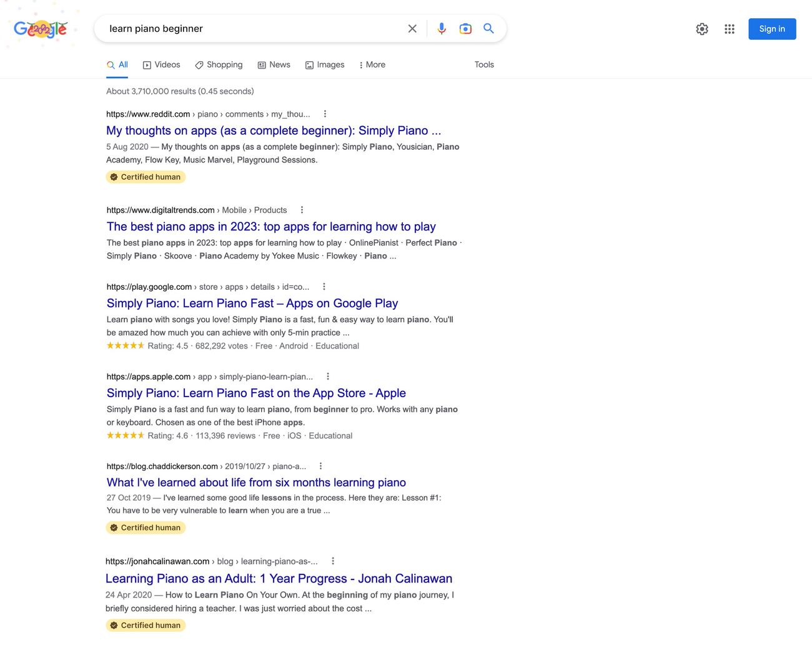Expand the More search categories menu
Viewport: 812px width, 660px height.
(x=372, y=64)
